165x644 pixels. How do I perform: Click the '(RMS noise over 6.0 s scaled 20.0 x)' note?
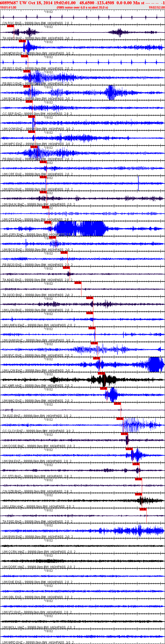coord(82,8)
